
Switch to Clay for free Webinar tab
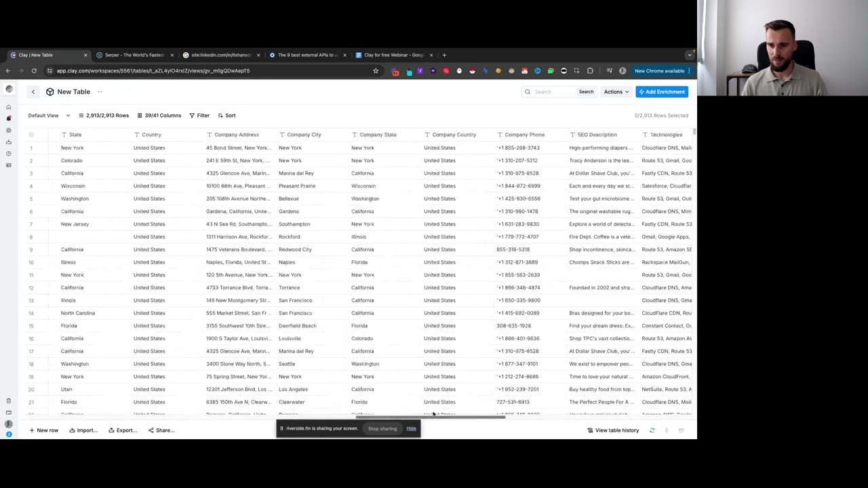pyautogui.click(x=393, y=55)
